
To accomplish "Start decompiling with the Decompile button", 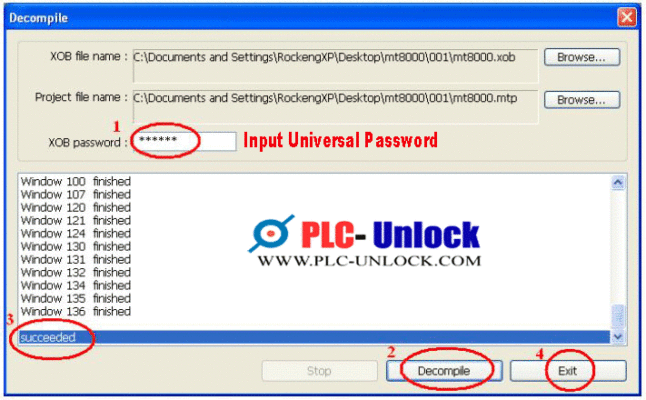I will [x=444, y=371].
